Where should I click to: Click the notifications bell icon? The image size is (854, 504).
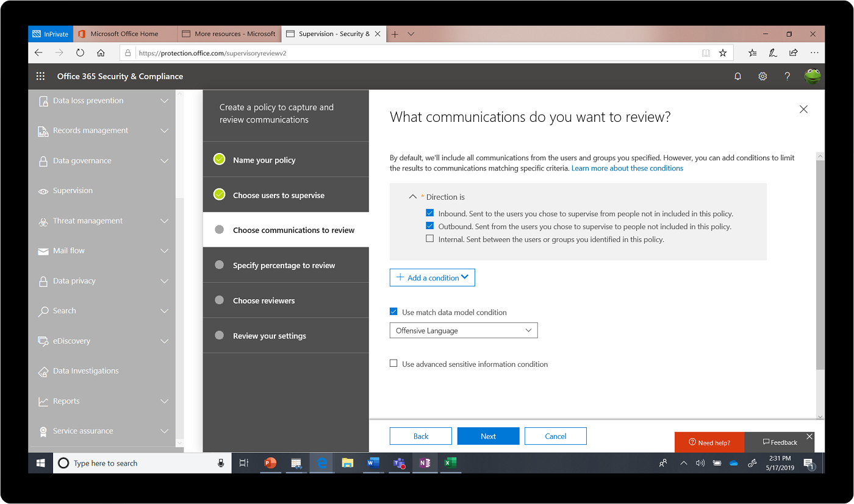[x=737, y=76]
